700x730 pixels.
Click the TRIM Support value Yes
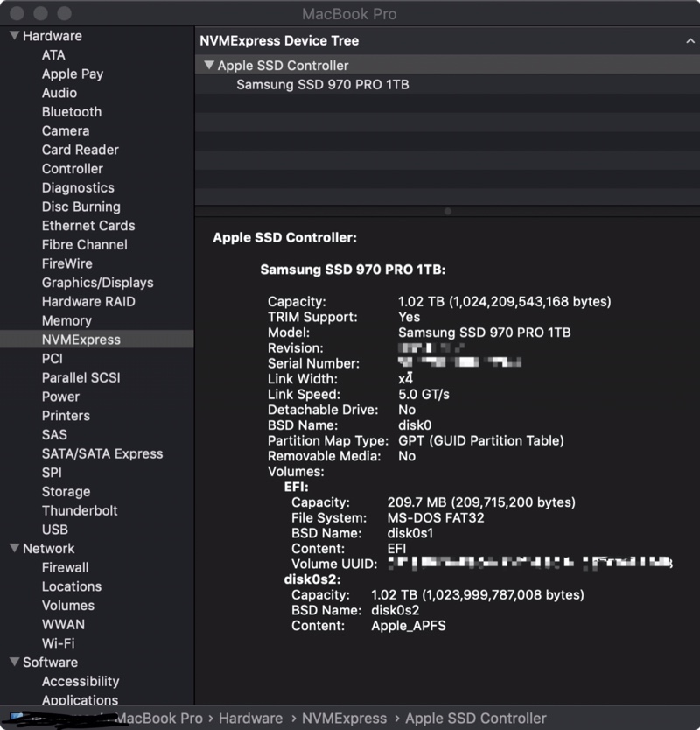[409, 317]
